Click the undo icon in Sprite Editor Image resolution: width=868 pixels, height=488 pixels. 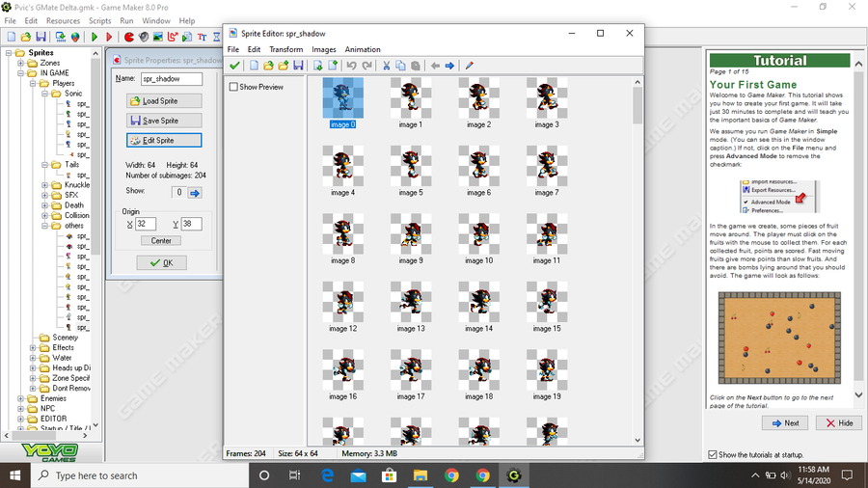point(351,66)
